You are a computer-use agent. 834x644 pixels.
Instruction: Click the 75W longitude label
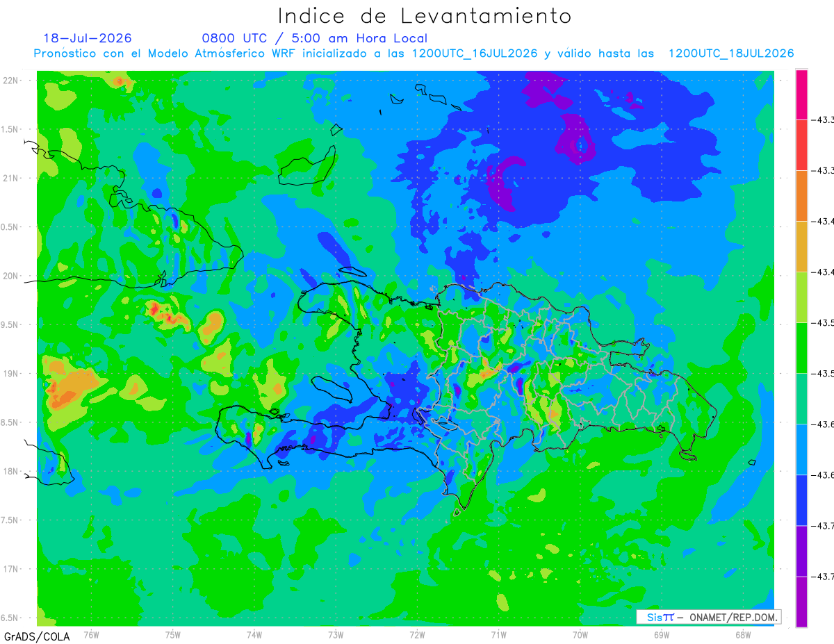click(173, 634)
